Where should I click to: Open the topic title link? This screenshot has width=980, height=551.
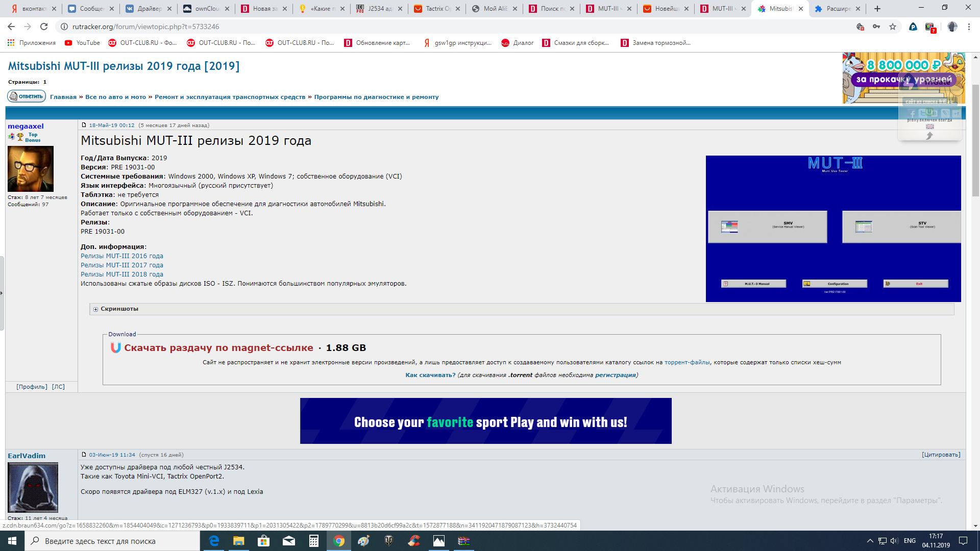[124, 66]
